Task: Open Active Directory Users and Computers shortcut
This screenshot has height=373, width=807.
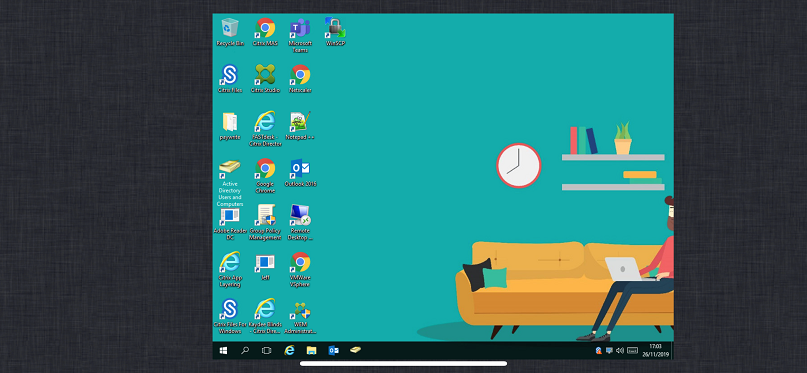Action: [230, 183]
